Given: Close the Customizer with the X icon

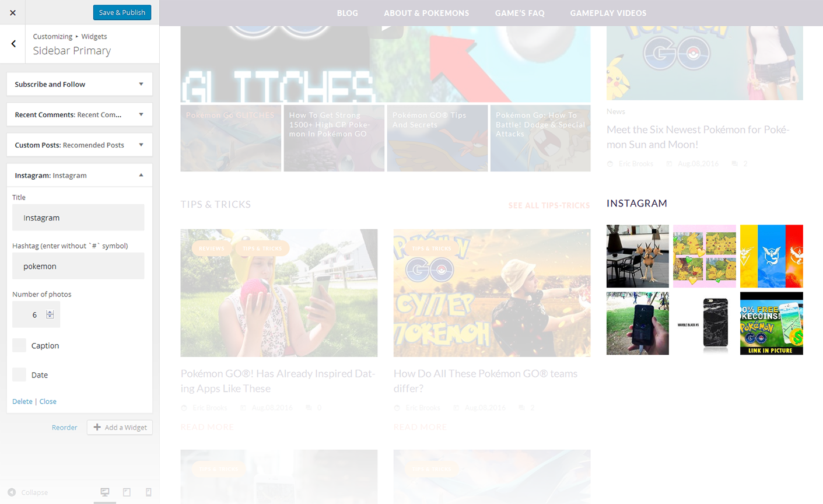Looking at the screenshot, I should [13, 12].
